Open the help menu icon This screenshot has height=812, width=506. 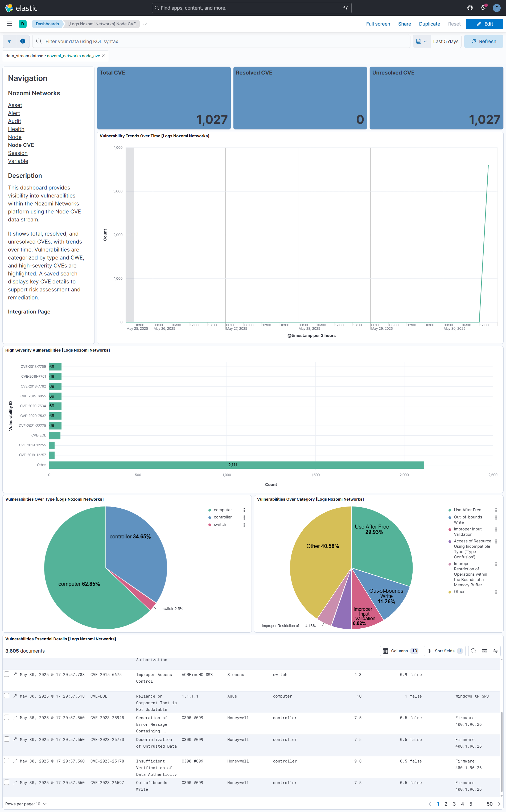(x=470, y=8)
